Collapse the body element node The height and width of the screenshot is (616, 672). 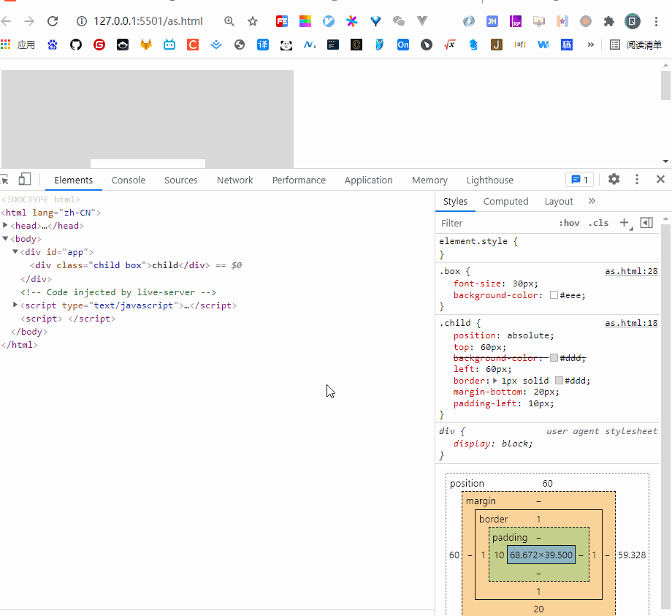click(x=5, y=238)
